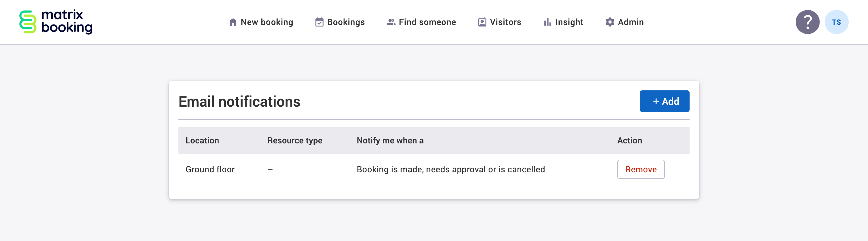Click the Find someone people icon
Screen dimensions: 868x241
click(x=390, y=22)
